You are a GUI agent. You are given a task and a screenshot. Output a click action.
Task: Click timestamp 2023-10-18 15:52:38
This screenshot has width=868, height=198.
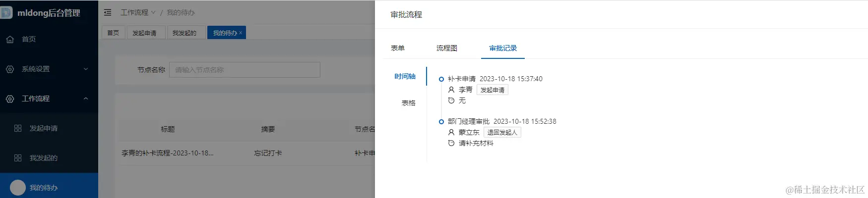click(525, 121)
